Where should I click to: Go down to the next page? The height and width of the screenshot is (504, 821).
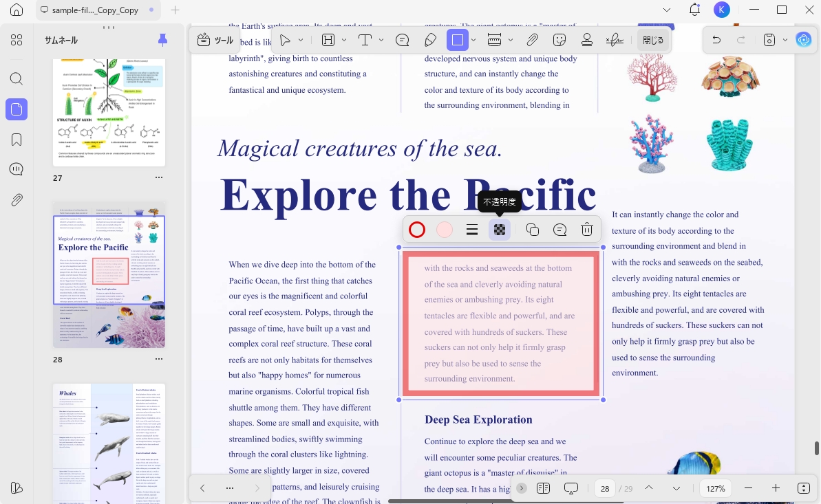pyautogui.click(x=676, y=488)
